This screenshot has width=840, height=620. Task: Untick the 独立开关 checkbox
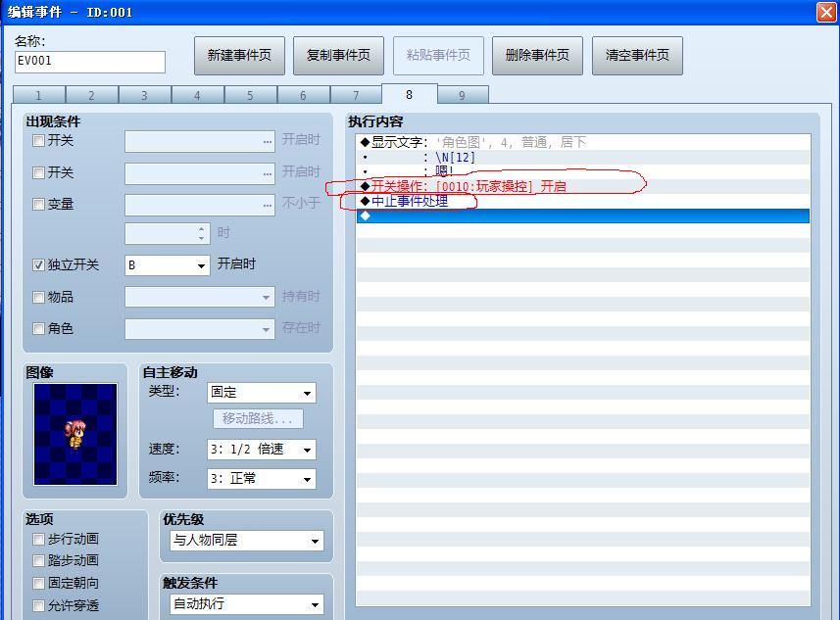click(38, 265)
